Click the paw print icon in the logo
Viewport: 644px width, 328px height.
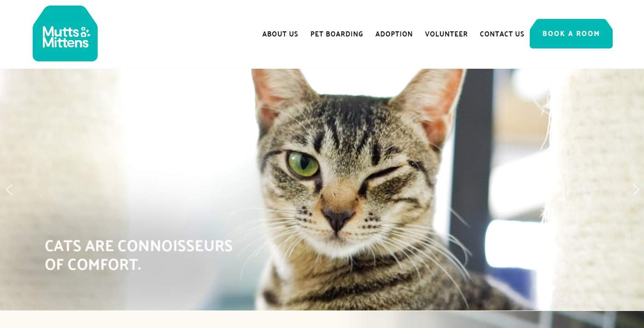point(84,32)
